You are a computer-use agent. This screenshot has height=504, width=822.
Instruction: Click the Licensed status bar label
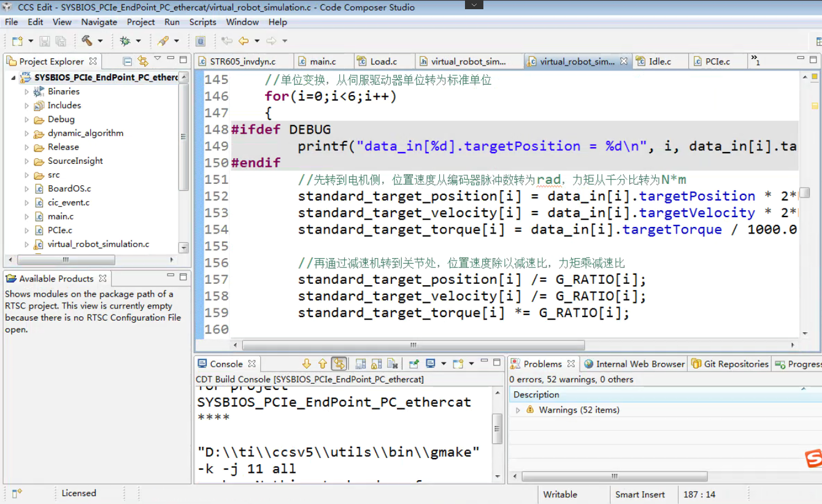tap(79, 493)
